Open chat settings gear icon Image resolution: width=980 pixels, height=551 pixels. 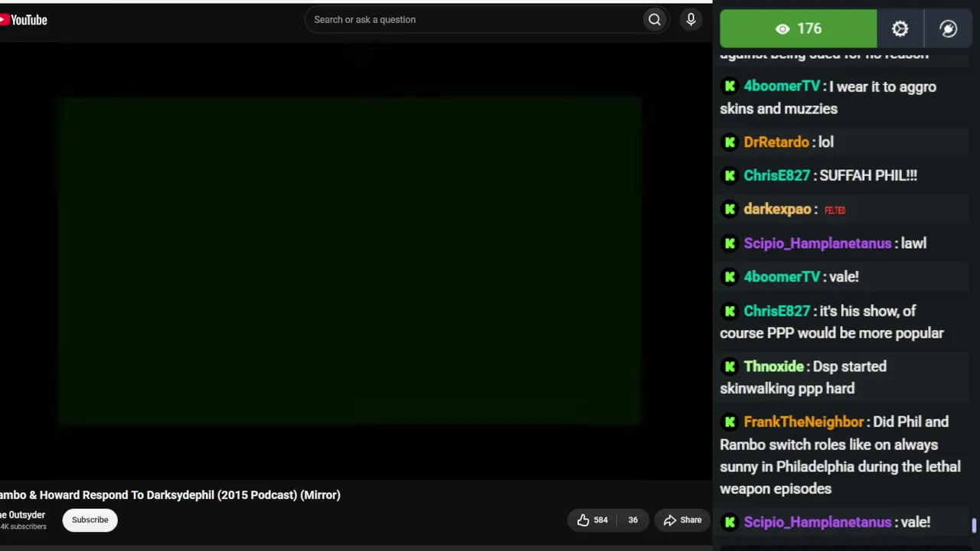900,29
